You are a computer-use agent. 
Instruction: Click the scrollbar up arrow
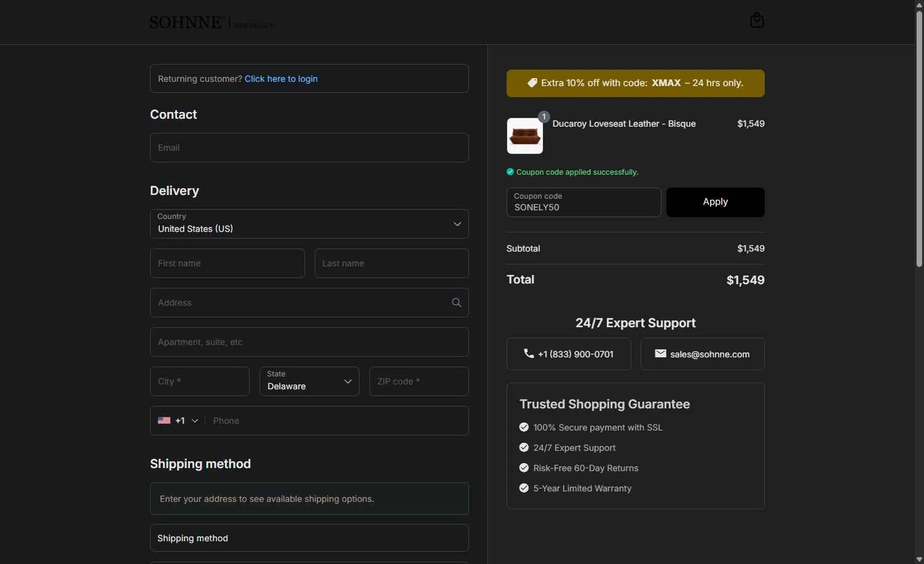[x=919, y=5]
